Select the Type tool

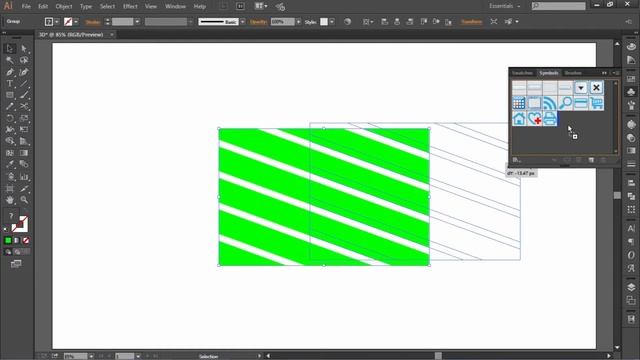pos(10,84)
